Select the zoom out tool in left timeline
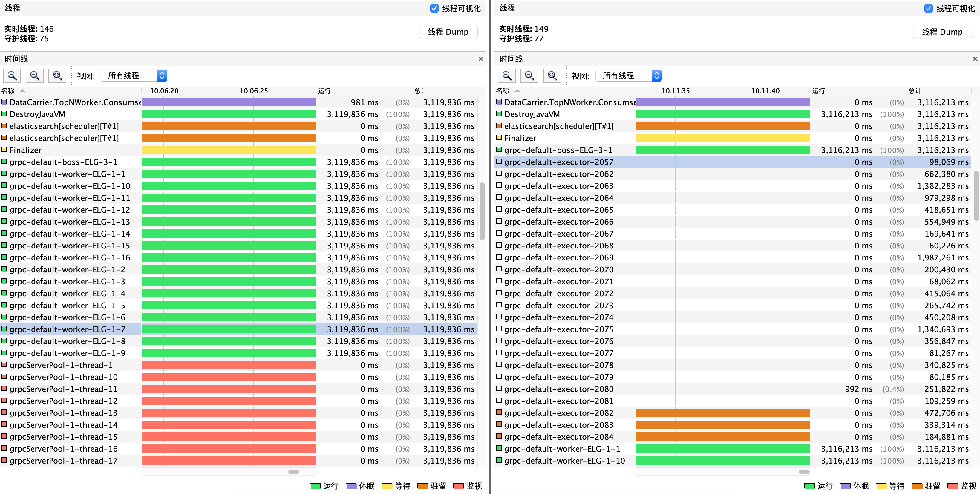The width and height of the screenshot is (980, 494). point(35,75)
